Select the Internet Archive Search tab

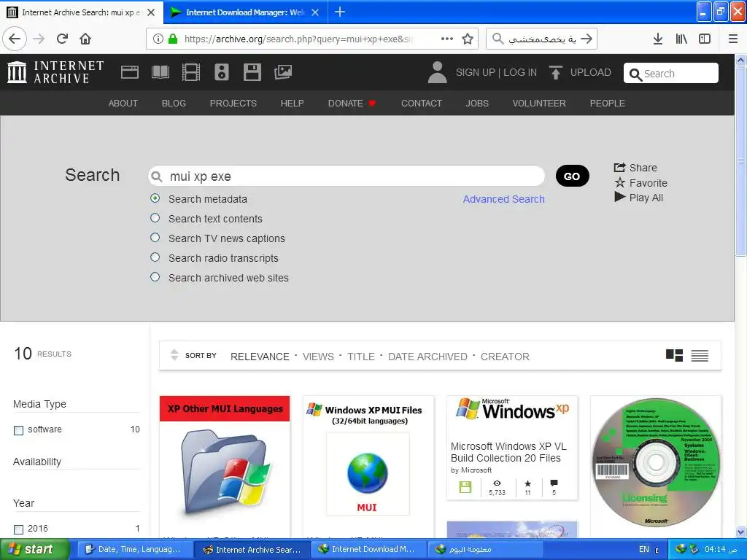point(82,12)
